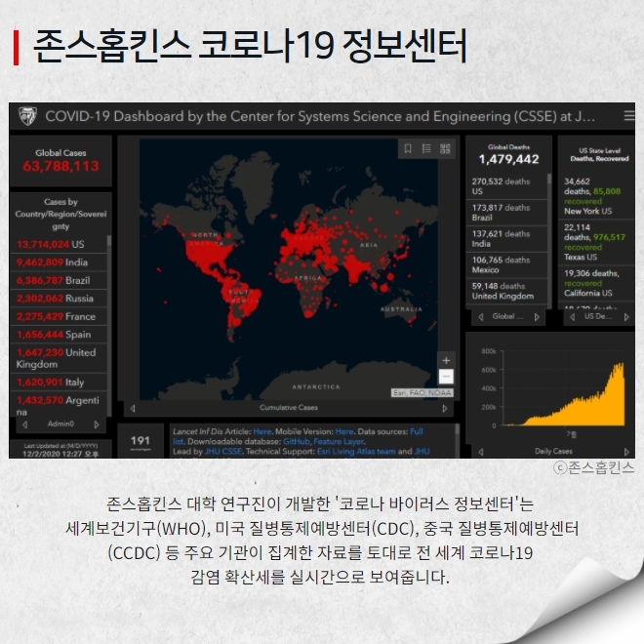Open the hamburger menu in the dashboard header

point(628,116)
